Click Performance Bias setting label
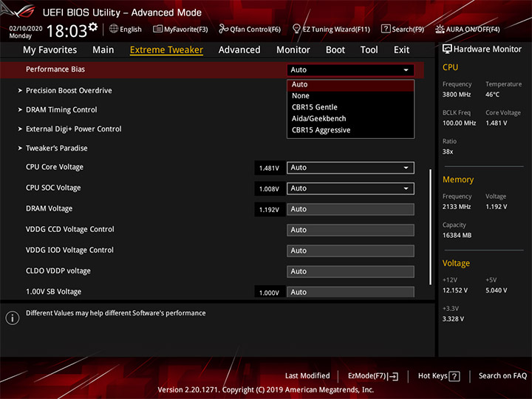The height and width of the screenshot is (399, 532). point(55,69)
